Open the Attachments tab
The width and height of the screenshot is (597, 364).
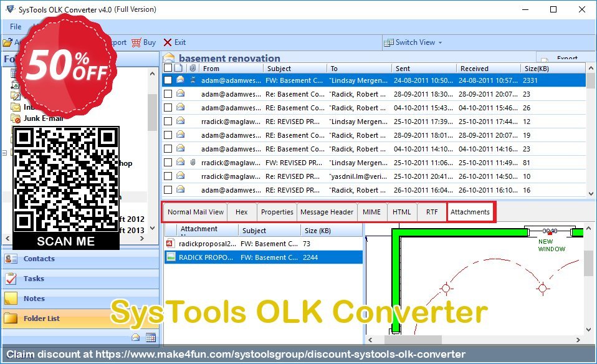[x=470, y=212]
